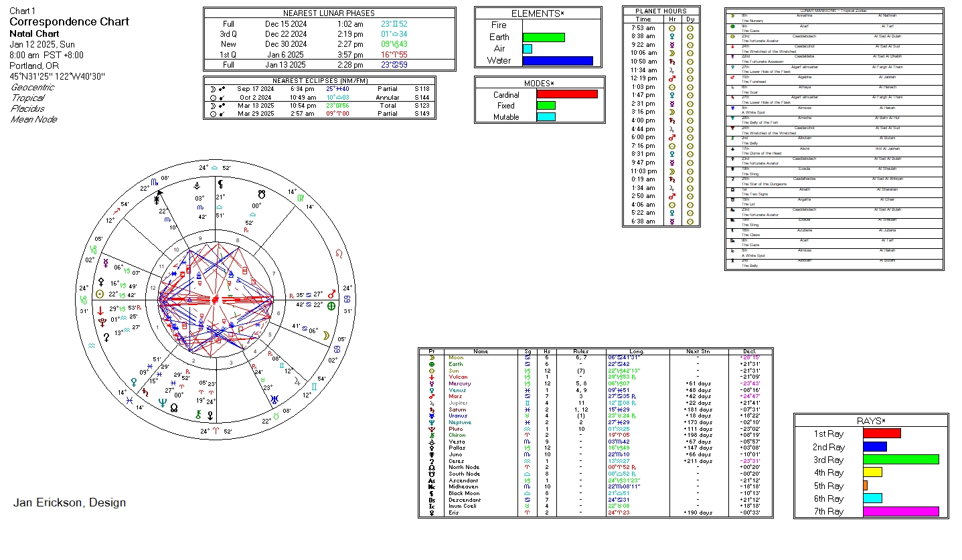The height and width of the screenshot is (560, 962).
Task: Select the South Node glyph on the wheel
Action: pyautogui.click(x=262, y=193)
